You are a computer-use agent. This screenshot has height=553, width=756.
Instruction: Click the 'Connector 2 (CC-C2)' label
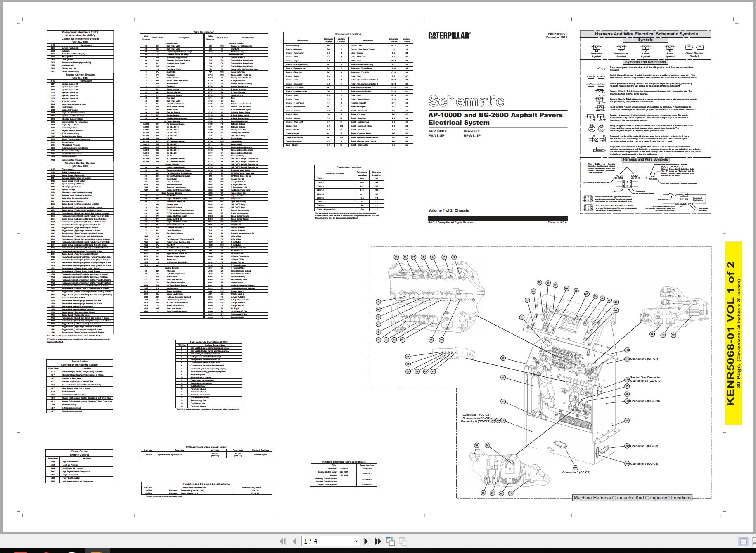576,473
